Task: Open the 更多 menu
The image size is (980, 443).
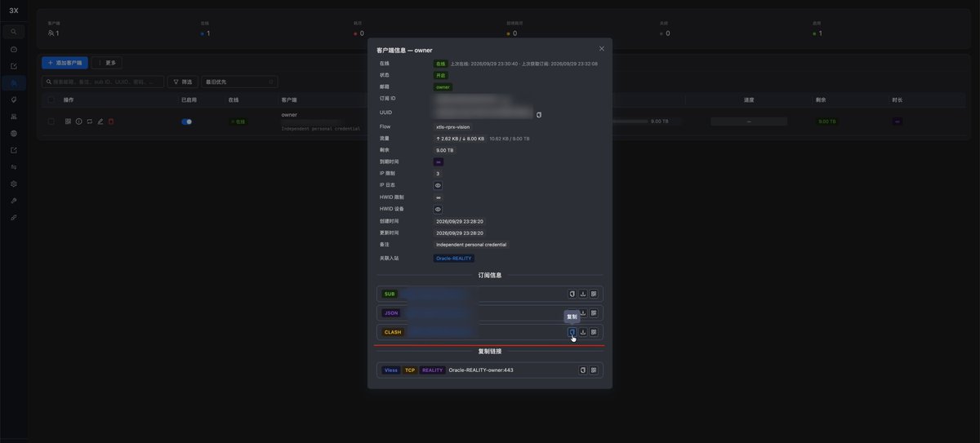Action: pos(107,63)
